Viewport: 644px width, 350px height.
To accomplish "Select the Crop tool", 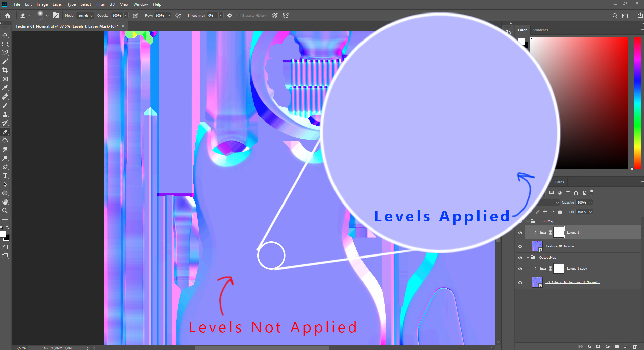I will [x=5, y=70].
